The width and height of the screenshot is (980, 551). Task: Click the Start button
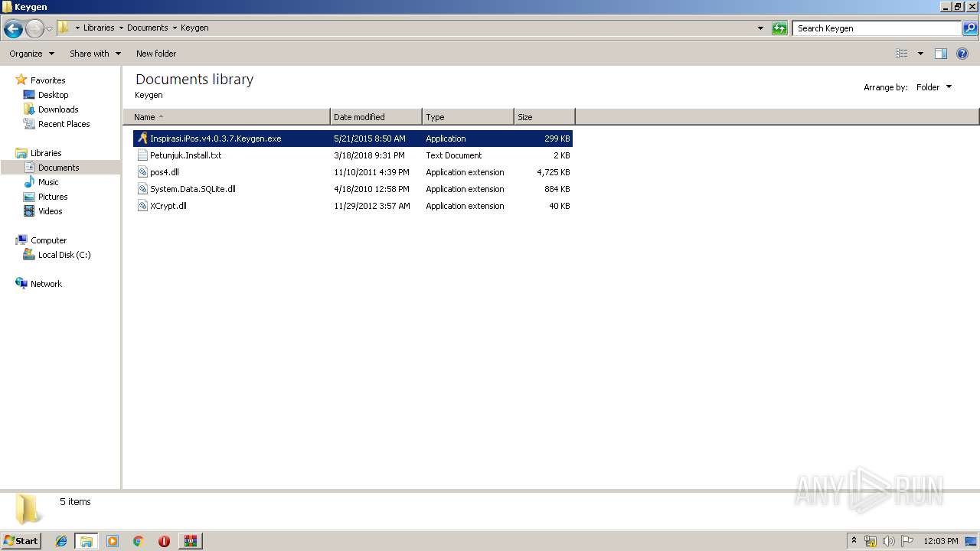pos(21,540)
